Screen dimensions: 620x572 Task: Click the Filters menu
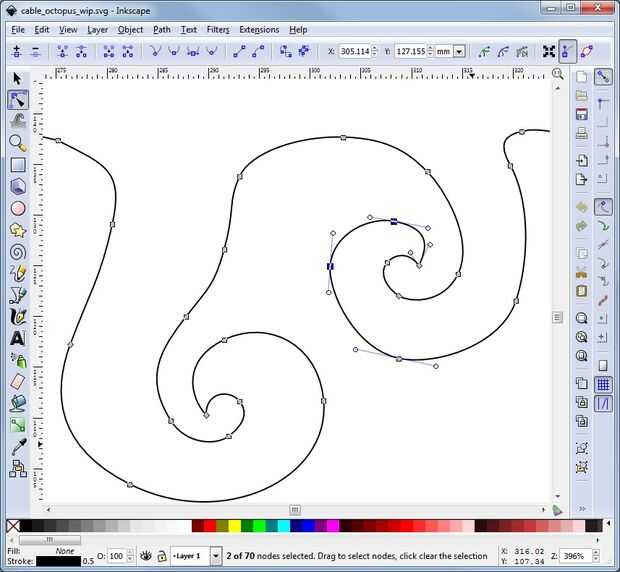pos(218,30)
